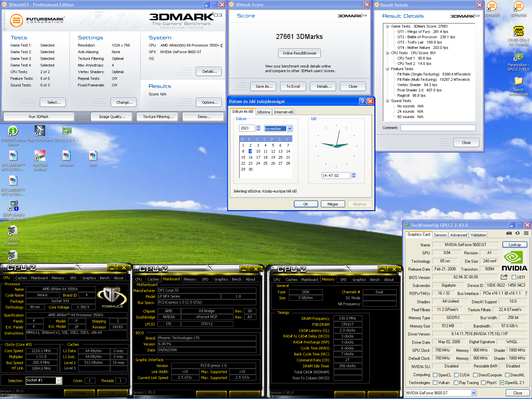Click the 14:47:02 time input field
532x399 pixels.
pos(336,176)
